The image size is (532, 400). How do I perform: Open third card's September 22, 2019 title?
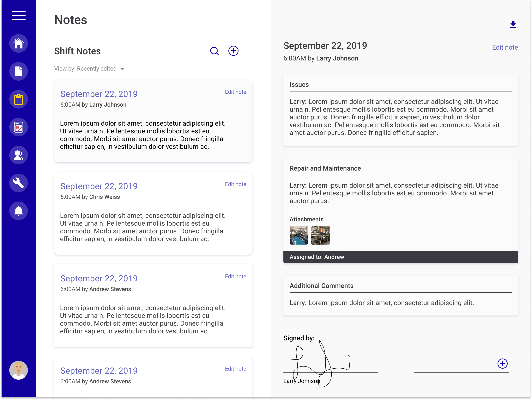99,278
